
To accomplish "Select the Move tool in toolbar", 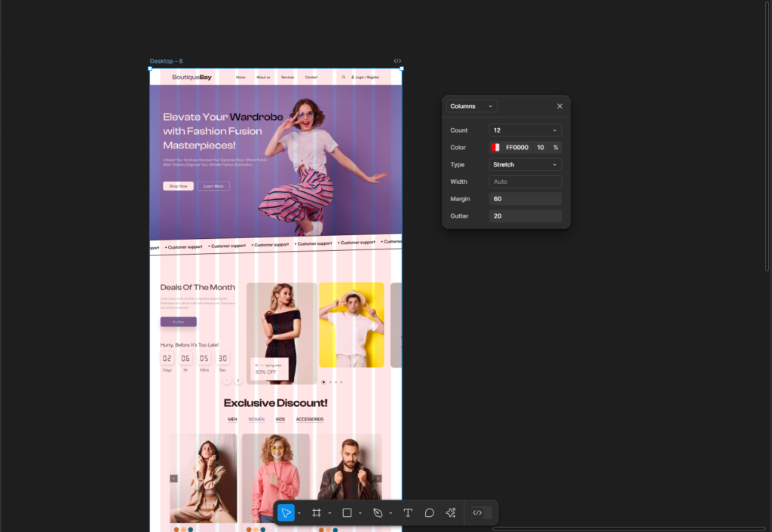I will pyautogui.click(x=286, y=513).
